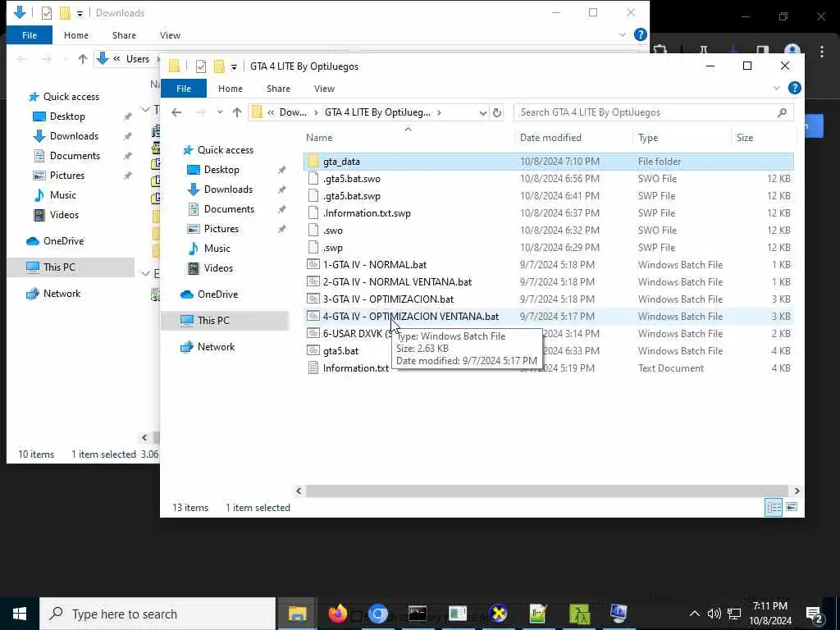840x630 pixels.
Task: Open the Windows Start menu
Action: (x=20, y=614)
